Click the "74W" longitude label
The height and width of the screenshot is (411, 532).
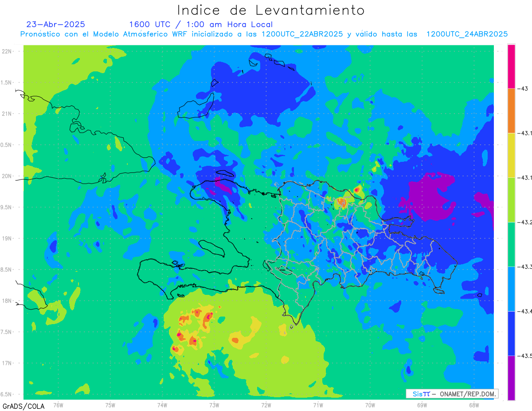tap(162, 405)
